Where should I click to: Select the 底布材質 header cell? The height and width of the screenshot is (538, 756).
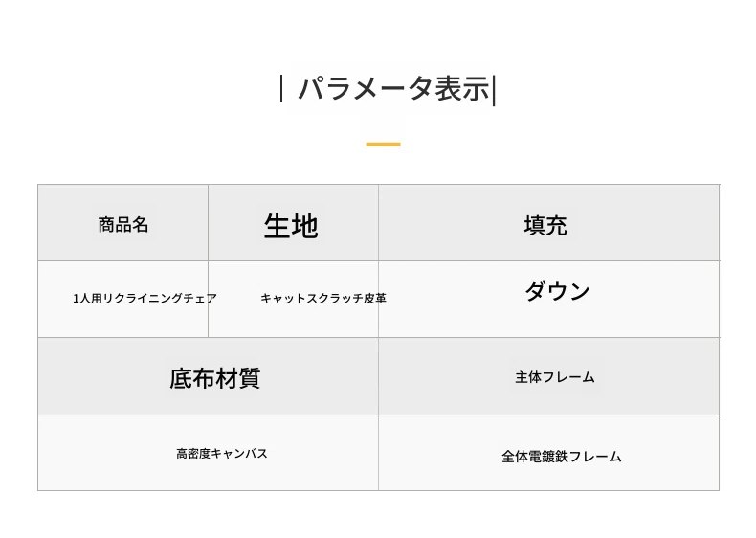(209, 376)
